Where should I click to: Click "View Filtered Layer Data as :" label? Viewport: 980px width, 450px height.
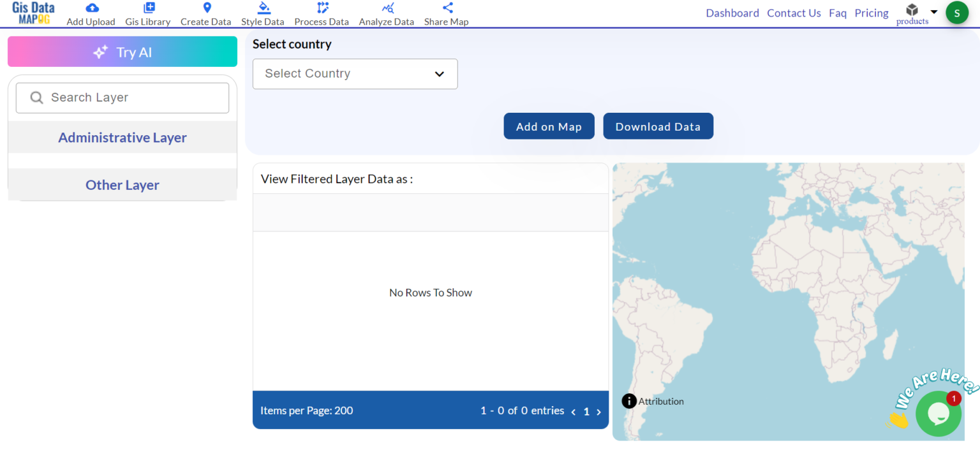(x=337, y=179)
